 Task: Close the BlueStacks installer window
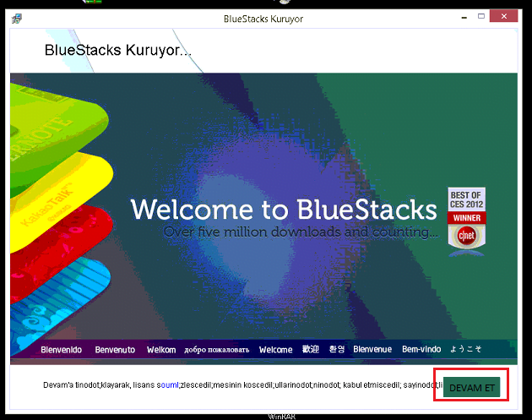pos(504,16)
